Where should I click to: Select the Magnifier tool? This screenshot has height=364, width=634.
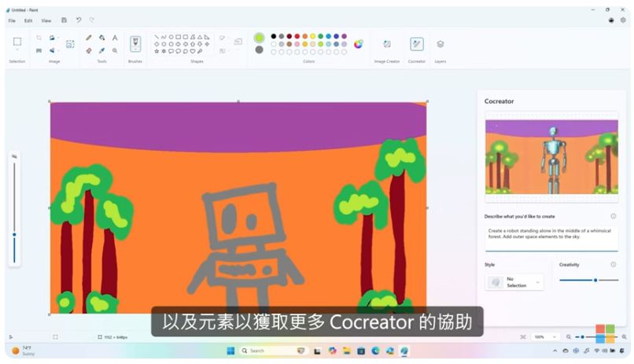[115, 50]
